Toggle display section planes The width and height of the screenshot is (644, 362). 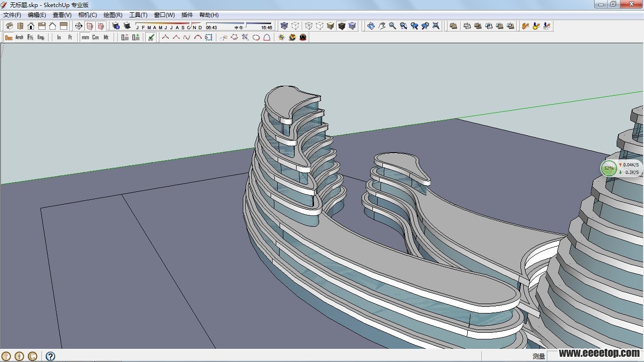coord(90,26)
